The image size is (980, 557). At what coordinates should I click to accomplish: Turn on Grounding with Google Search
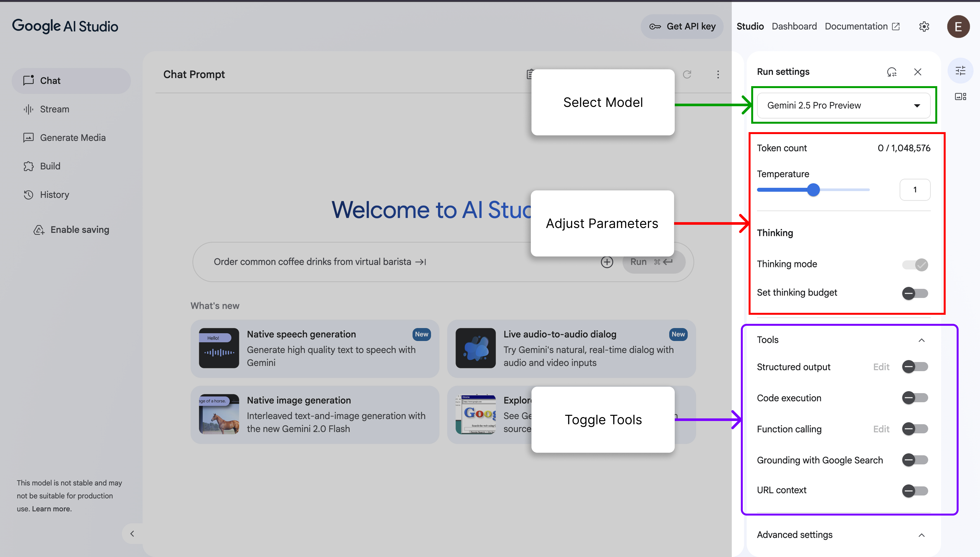pyautogui.click(x=915, y=460)
